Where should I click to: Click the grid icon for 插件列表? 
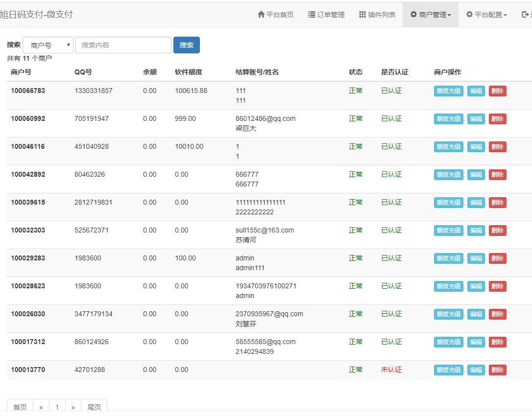click(363, 15)
